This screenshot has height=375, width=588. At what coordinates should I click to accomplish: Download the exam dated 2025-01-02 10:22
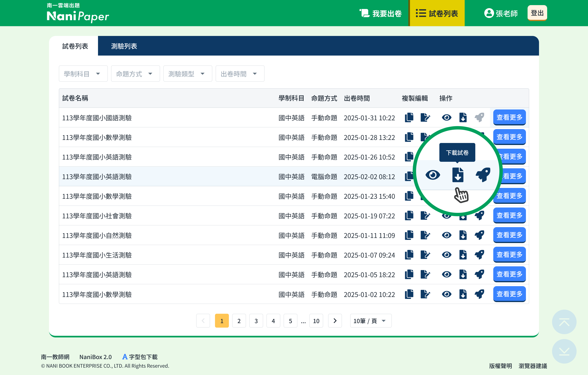tap(463, 294)
